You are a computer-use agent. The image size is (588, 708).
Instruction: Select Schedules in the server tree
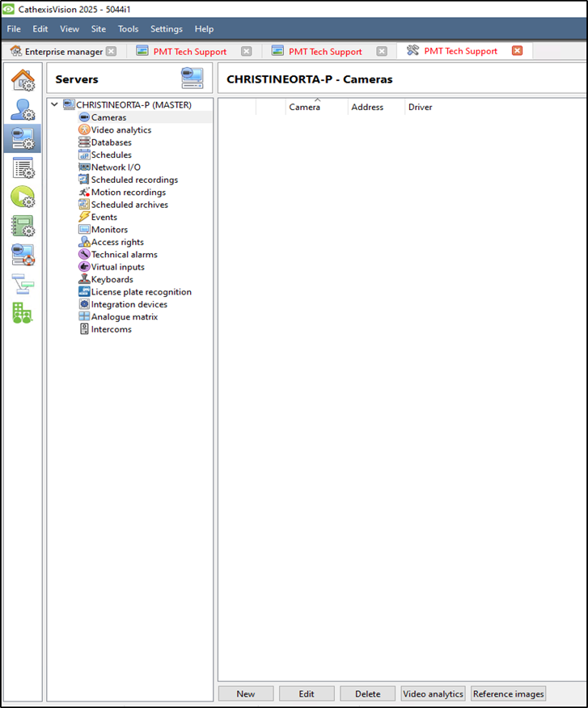112,155
